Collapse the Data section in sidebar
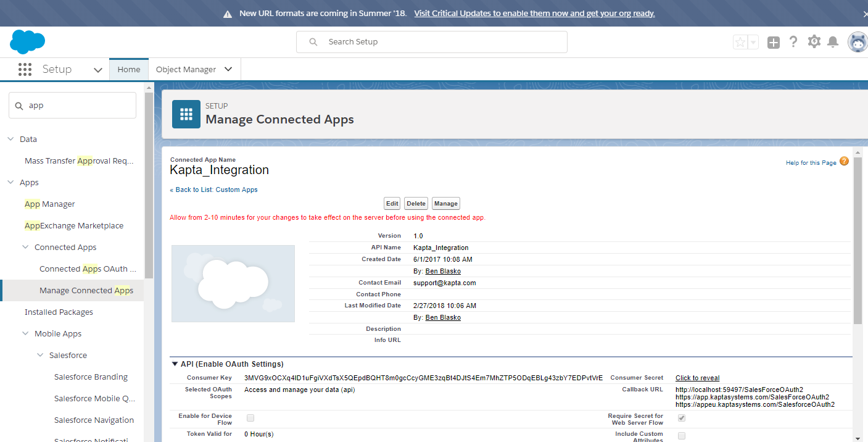The image size is (868, 442). click(x=10, y=139)
